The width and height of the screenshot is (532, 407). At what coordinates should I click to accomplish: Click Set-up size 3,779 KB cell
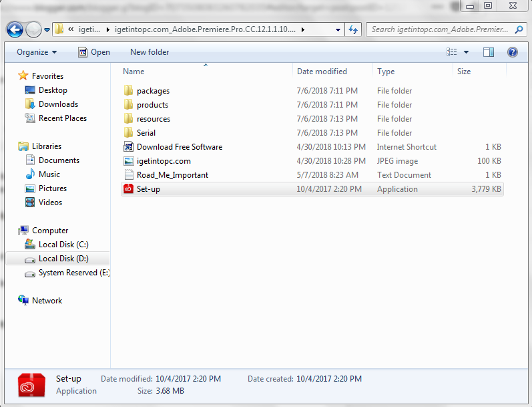486,189
